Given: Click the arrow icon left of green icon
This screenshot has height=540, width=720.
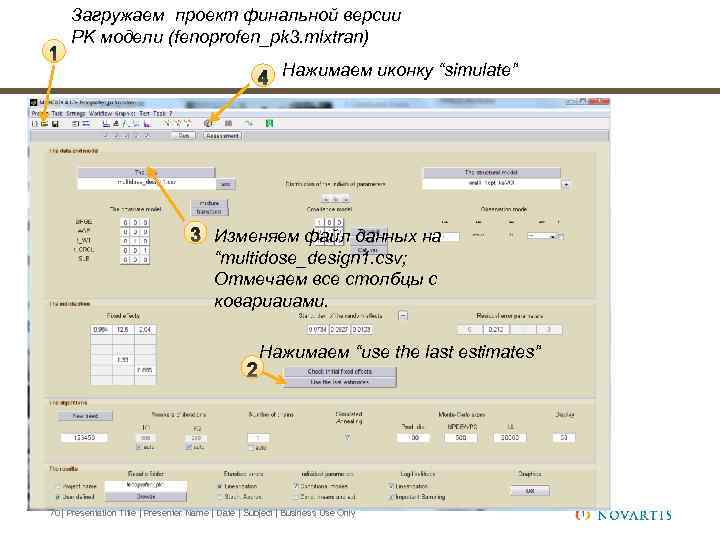Looking at the screenshot, I should click(x=249, y=123).
